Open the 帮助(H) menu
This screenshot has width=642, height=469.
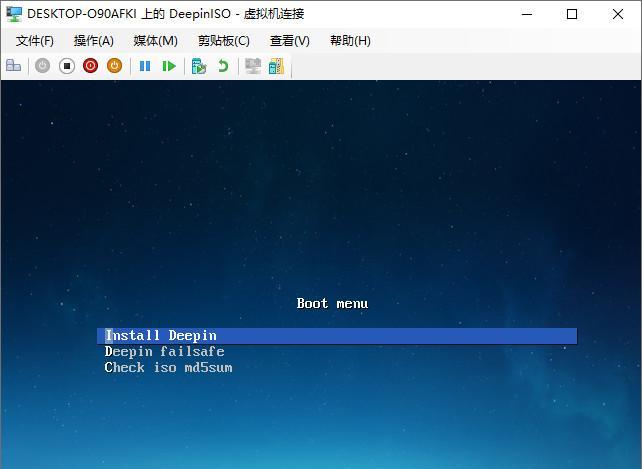(x=350, y=41)
